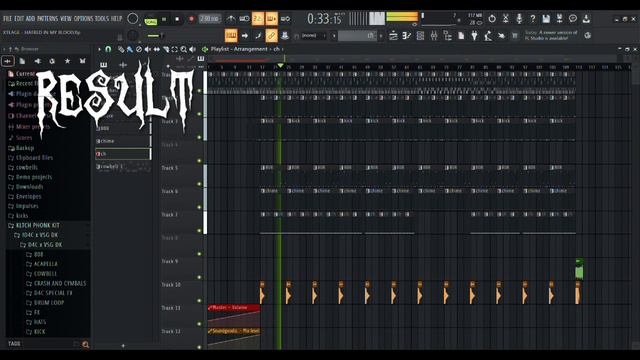Open the undo history icon

(492, 19)
